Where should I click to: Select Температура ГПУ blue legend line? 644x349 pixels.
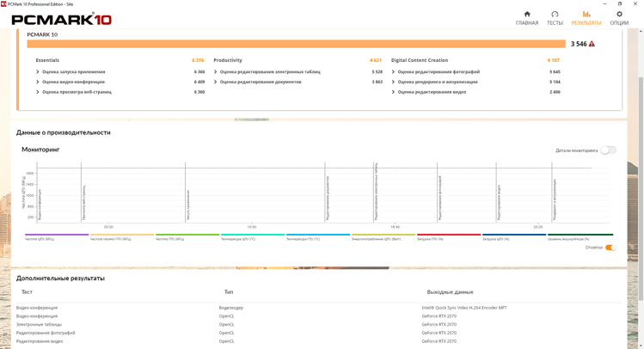point(318,235)
